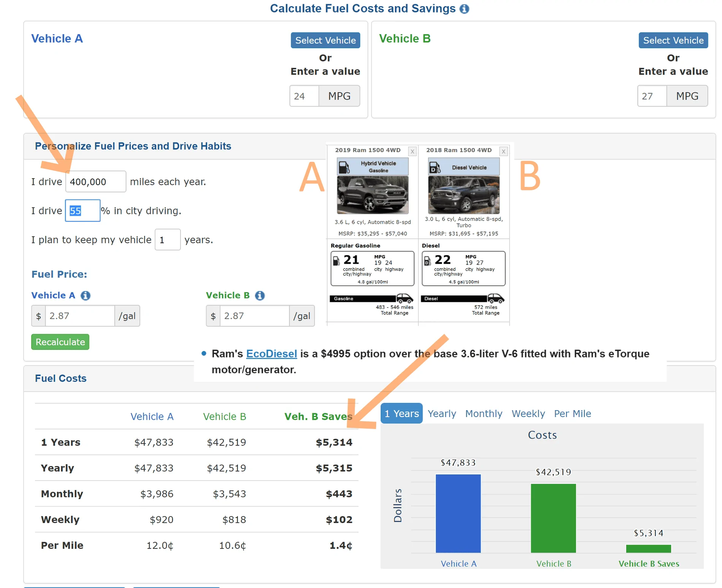Click Vehicle B fuel price info icon
722x588 pixels.
(260, 296)
